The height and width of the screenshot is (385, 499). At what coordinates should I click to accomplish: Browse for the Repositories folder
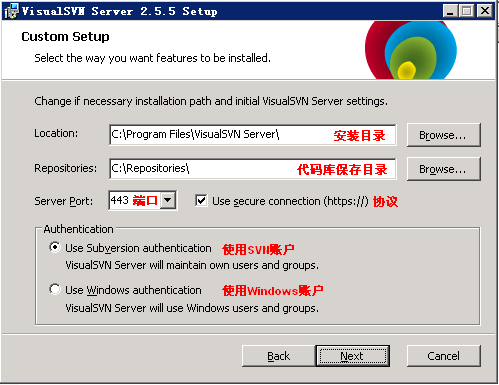pos(443,169)
